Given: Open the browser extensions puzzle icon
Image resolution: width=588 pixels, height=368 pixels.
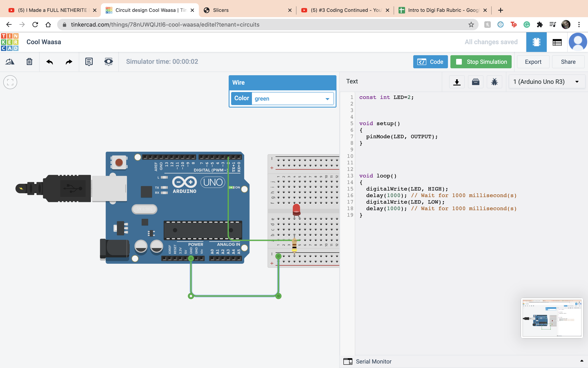Looking at the screenshot, I should tap(540, 25).
